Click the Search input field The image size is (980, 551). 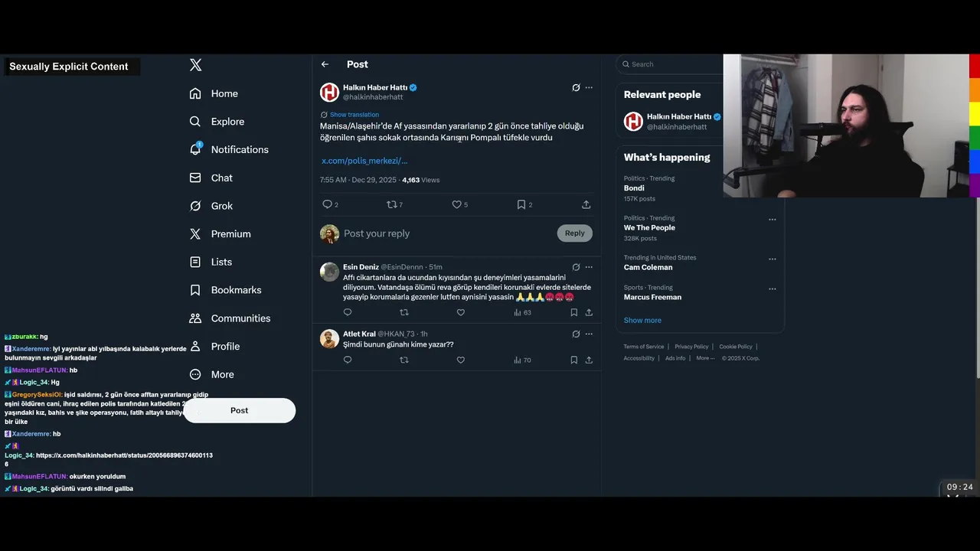pos(669,64)
